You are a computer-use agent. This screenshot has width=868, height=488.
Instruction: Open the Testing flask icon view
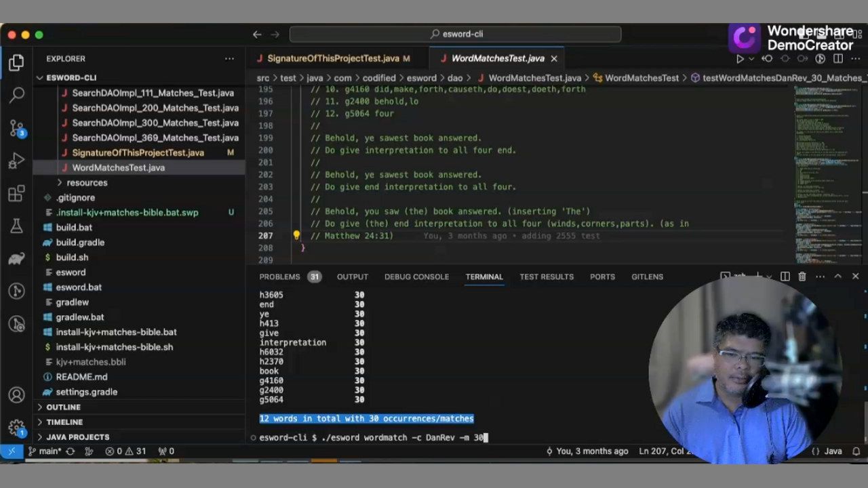point(16,227)
